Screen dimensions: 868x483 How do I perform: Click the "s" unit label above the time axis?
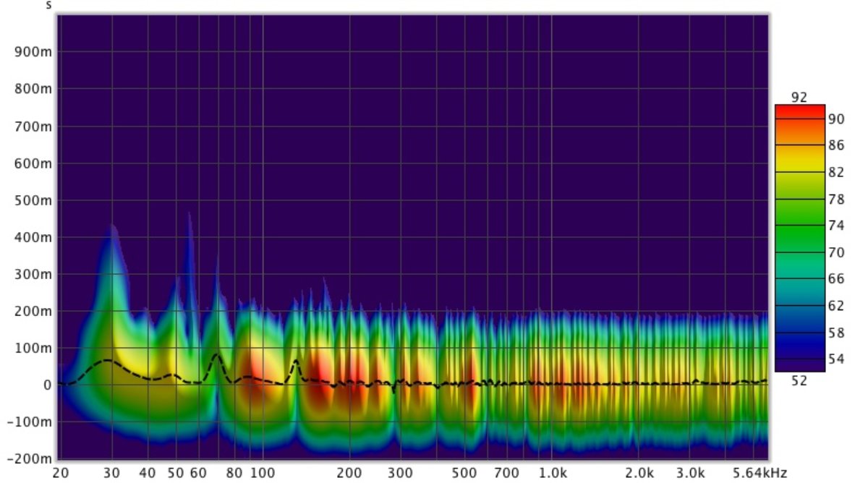(48, 5)
